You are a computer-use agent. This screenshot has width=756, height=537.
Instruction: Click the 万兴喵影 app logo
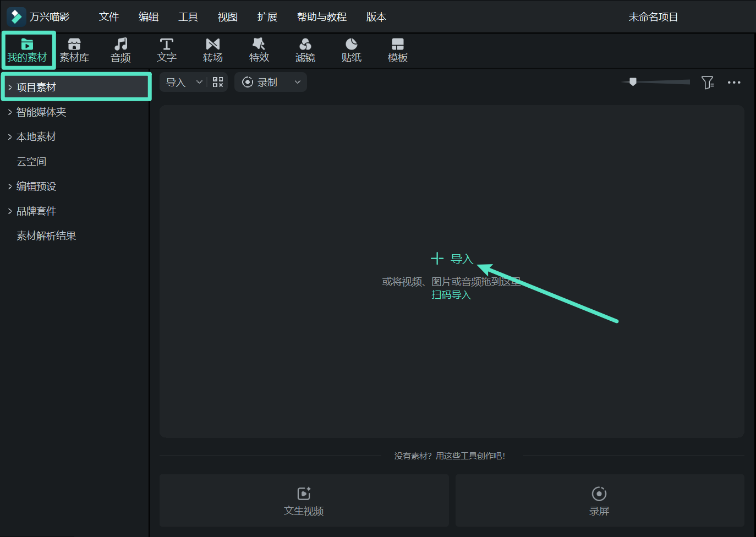coord(16,17)
